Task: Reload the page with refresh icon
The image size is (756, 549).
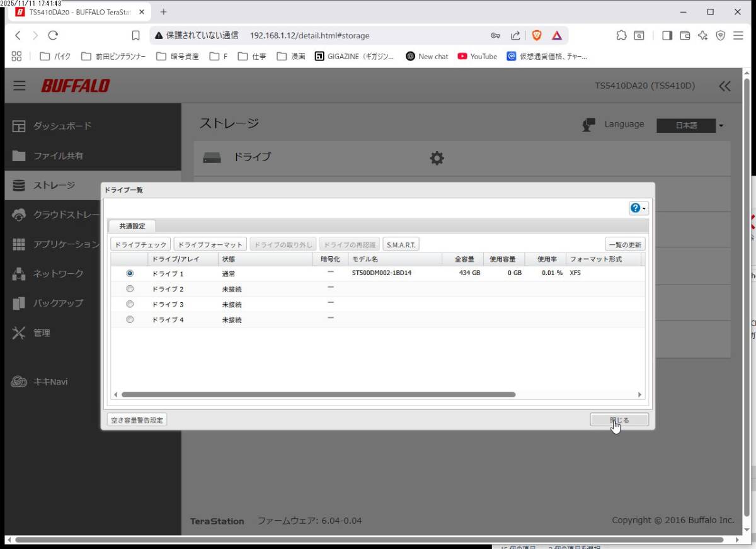Action: pyautogui.click(x=53, y=35)
